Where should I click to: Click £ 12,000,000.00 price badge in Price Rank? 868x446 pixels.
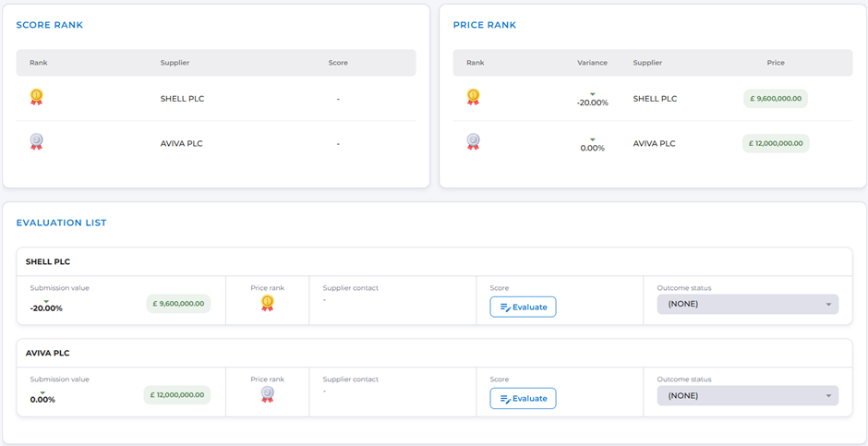click(x=776, y=143)
